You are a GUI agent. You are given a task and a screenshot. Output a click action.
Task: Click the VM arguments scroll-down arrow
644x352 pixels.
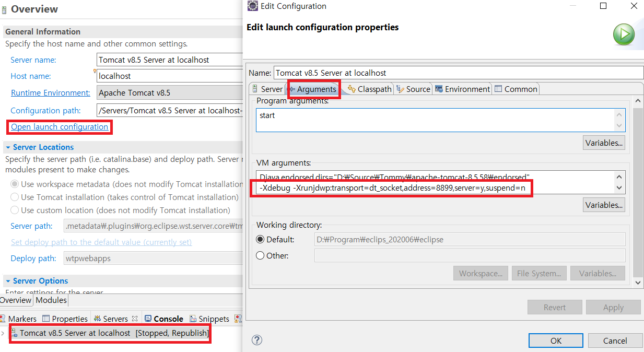point(619,187)
